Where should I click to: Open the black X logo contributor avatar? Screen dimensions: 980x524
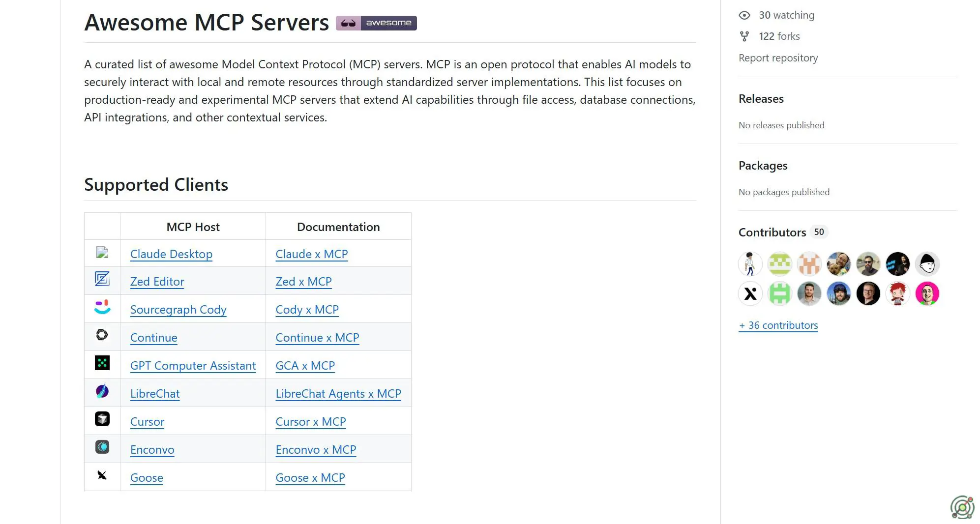750,293
